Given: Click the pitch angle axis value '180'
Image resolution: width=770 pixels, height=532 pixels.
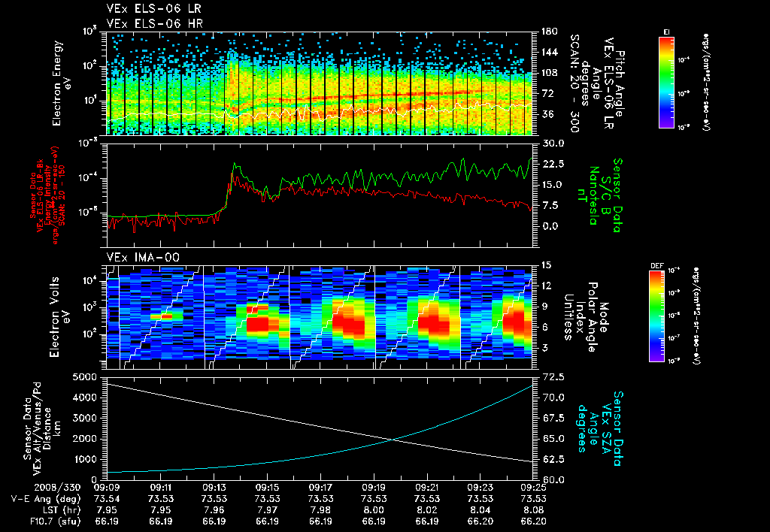Looking at the screenshot, I should 550,32.
